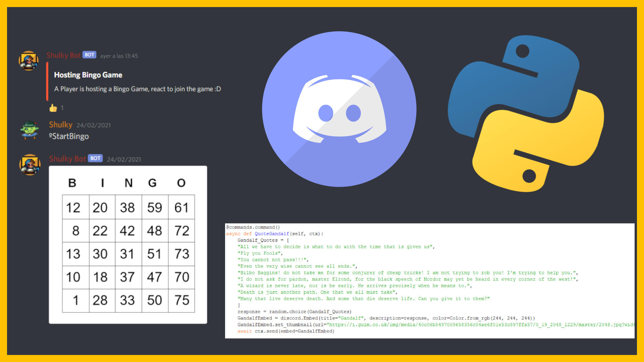Click bingo cell 47

[155, 277]
